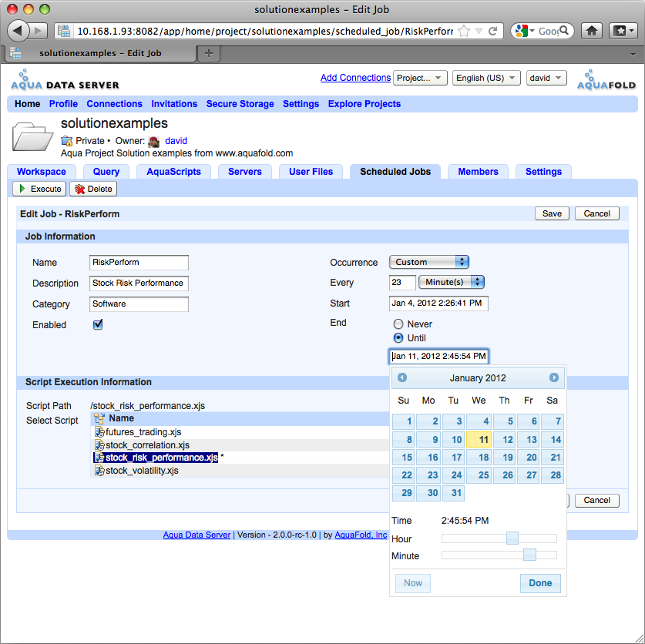This screenshot has height=644, width=645.
Task: Select stock_volatility.xjs script row
Action: pyautogui.click(x=240, y=471)
